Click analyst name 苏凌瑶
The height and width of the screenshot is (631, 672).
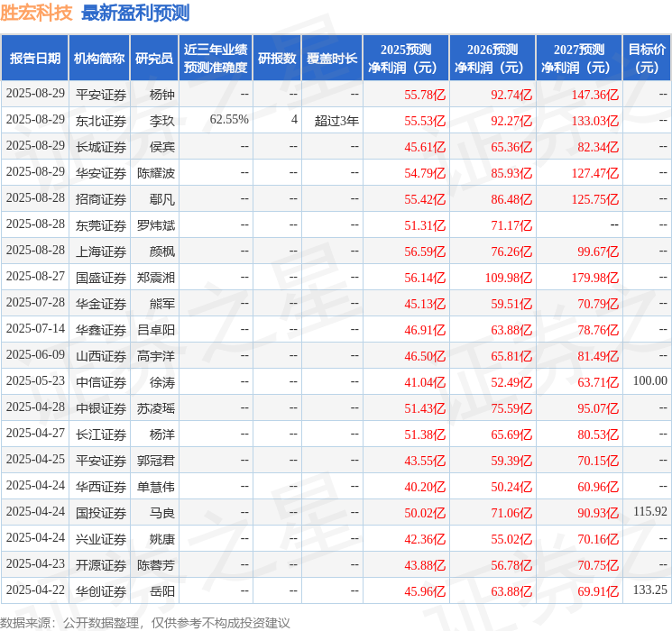[156, 408]
